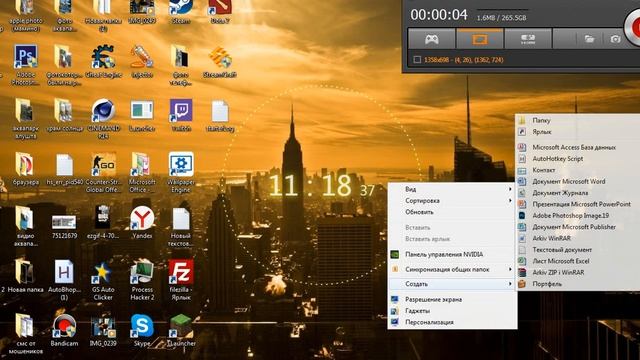Image resolution: width=640 pixels, height=360 pixels.
Task: Select the 75121679 image file
Action: tap(64, 227)
